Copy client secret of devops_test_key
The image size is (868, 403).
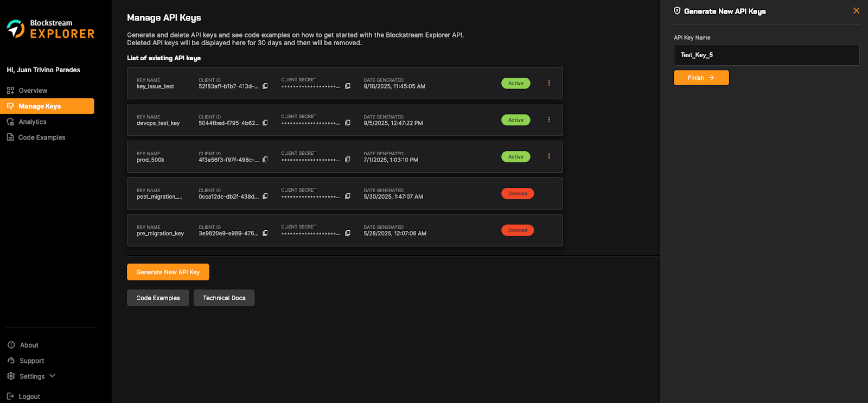pyautogui.click(x=348, y=123)
